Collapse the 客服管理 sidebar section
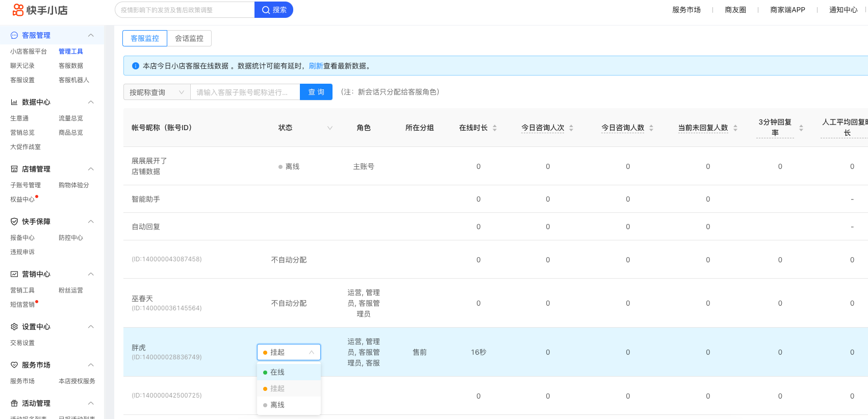Image resolution: width=868 pixels, height=419 pixels. [91, 35]
